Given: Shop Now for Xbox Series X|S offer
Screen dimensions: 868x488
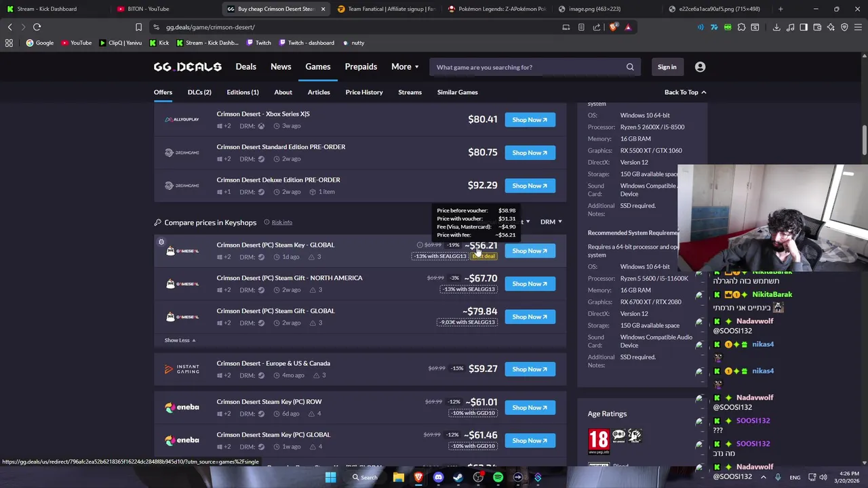Looking at the screenshot, I should coord(530,120).
